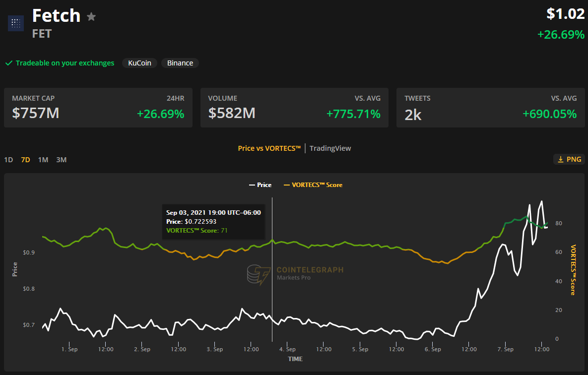Switch to the TradingView chart tab
588x375 pixels.
(x=330, y=148)
